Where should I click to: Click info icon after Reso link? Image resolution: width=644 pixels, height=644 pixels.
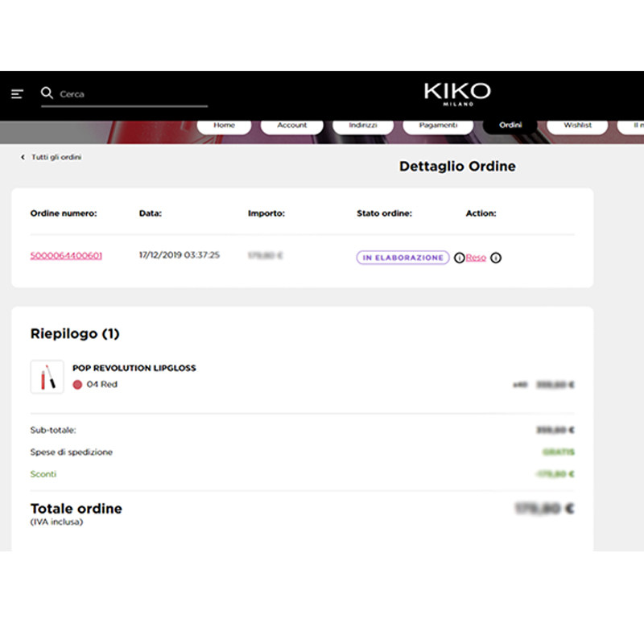496,258
